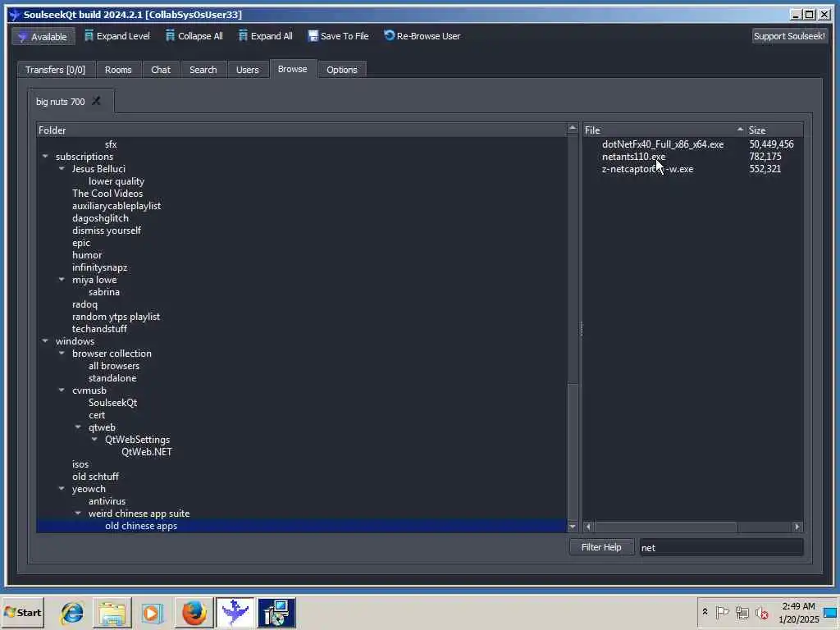840x630 pixels.
Task: Click the filter input containing net
Action: (x=721, y=547)
